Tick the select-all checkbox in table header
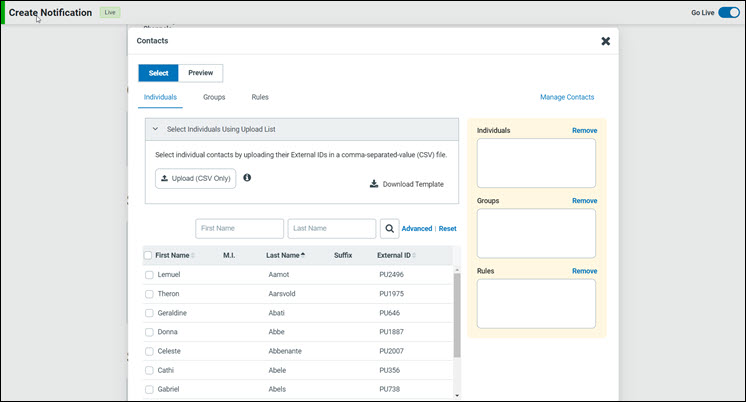This screenshot has width=746, height=402. click(x=148, y=256)
